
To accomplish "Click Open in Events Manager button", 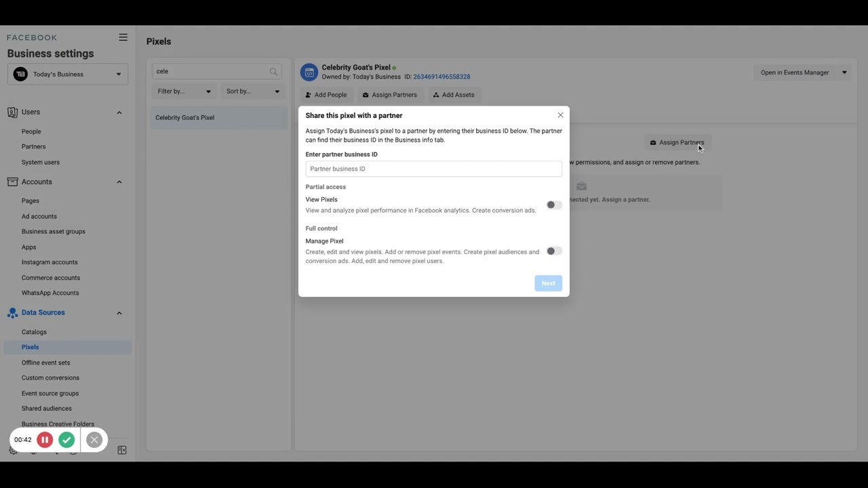I will click(x=795, y=73).
